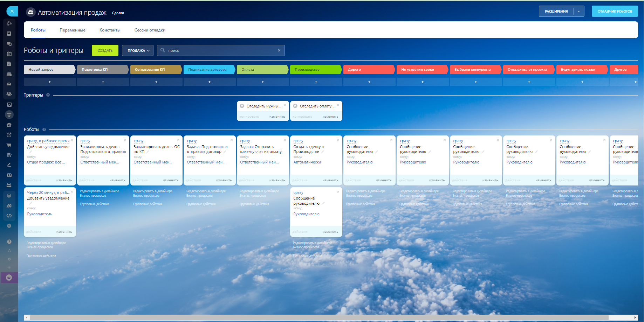
Task: Add a robot under the Новый запрос stage
Action: click(x=50, y=82)
